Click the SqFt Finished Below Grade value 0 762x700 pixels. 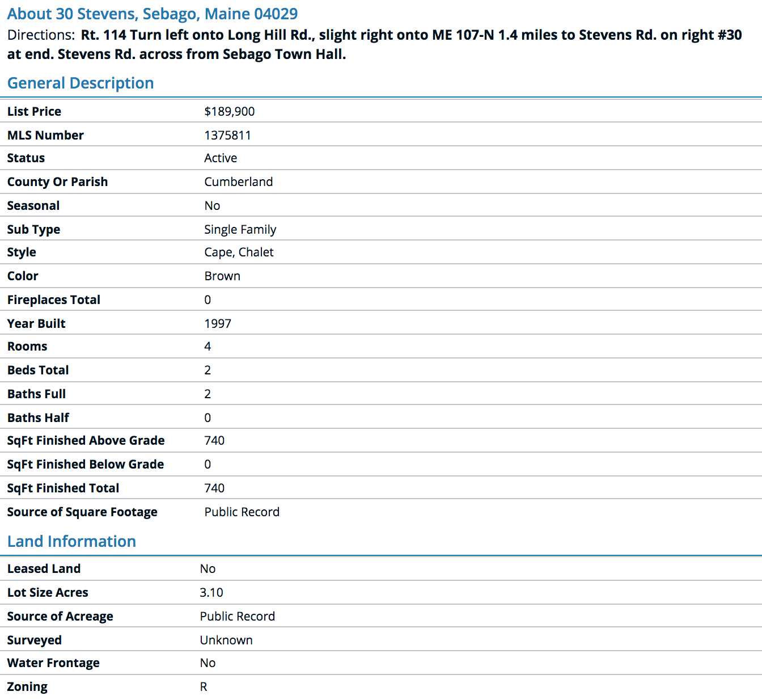tap(208, 465)
